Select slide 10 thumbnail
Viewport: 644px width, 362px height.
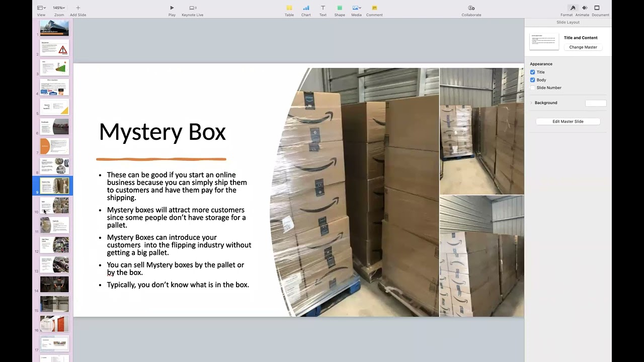(x=54, y=205)
